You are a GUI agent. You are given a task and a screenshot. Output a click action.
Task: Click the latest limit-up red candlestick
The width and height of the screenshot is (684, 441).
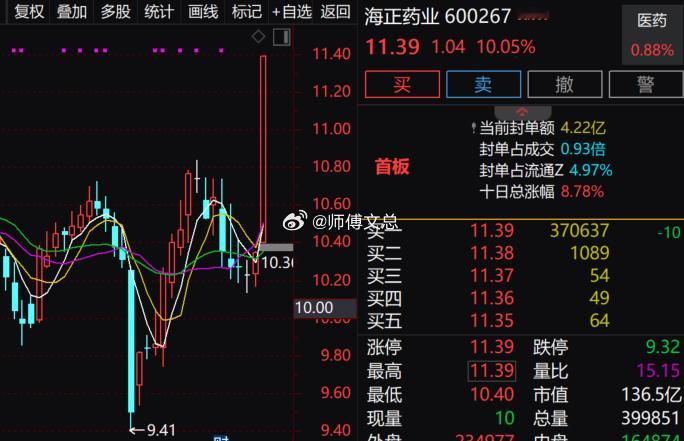[263, 149]
